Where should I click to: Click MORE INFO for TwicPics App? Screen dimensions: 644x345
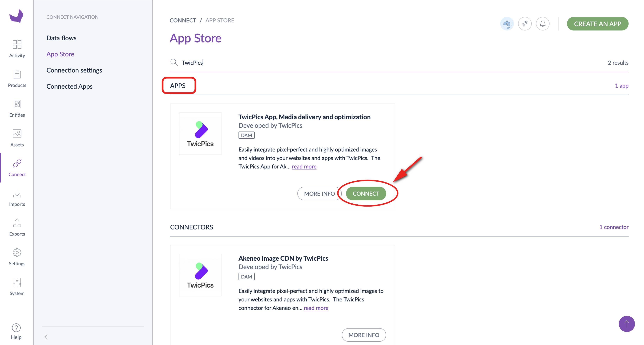319,194
